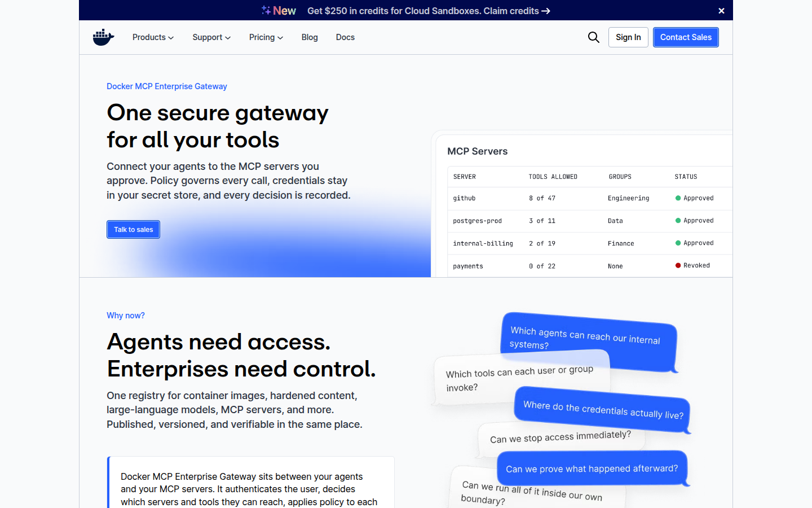Screen dimensions: 812x508
Task: Select the github server row
Action: [x=590, y=198]
